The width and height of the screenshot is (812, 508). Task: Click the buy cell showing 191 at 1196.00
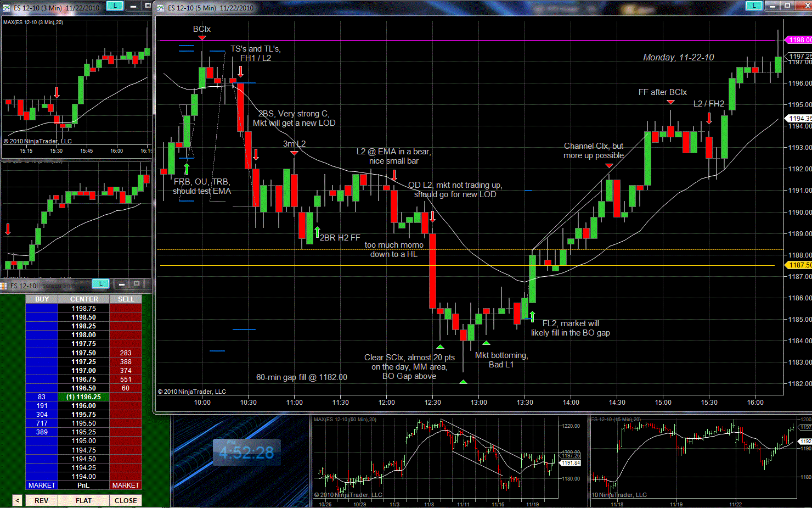[x=42, y=406]
